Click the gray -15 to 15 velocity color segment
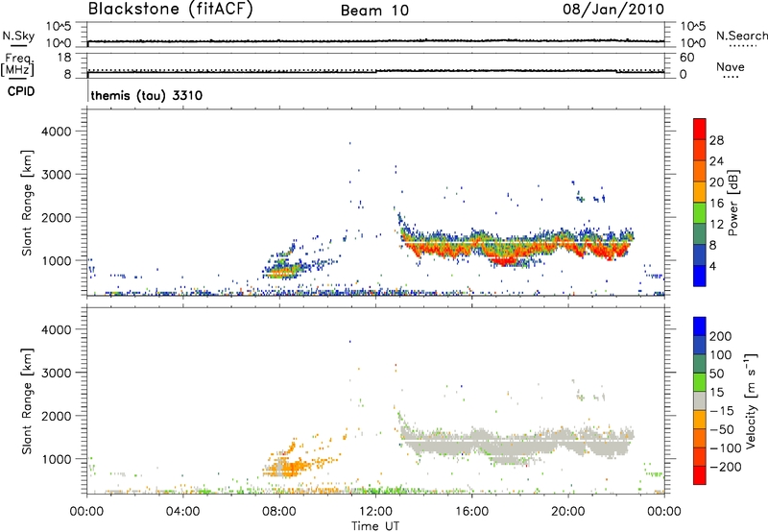The height and width of the screenshot is (532, 768). tap(700, 400)
